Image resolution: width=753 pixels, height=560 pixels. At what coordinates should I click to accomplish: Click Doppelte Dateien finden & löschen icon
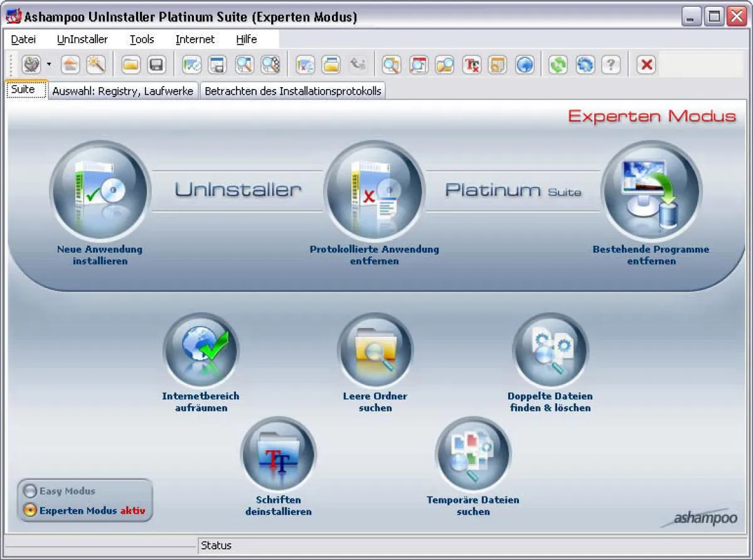[550, 351]
